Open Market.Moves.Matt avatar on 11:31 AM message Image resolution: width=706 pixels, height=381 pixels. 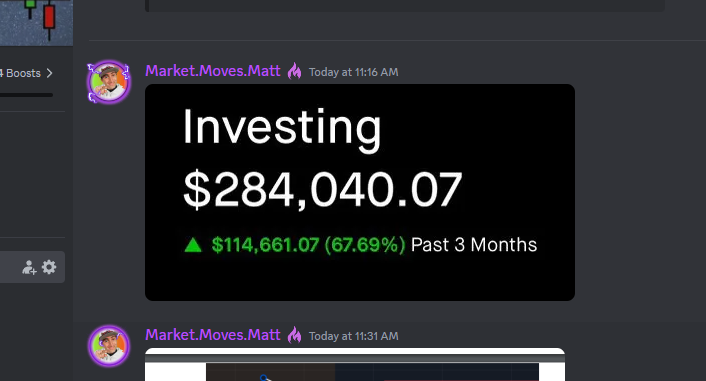[x=109, y=346]
